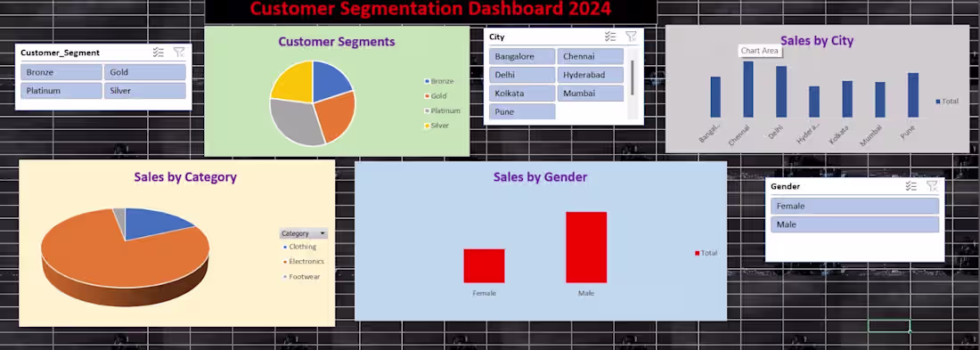Select the Bronze segment slicer button
980x350 pixels.
pos(61,72)
